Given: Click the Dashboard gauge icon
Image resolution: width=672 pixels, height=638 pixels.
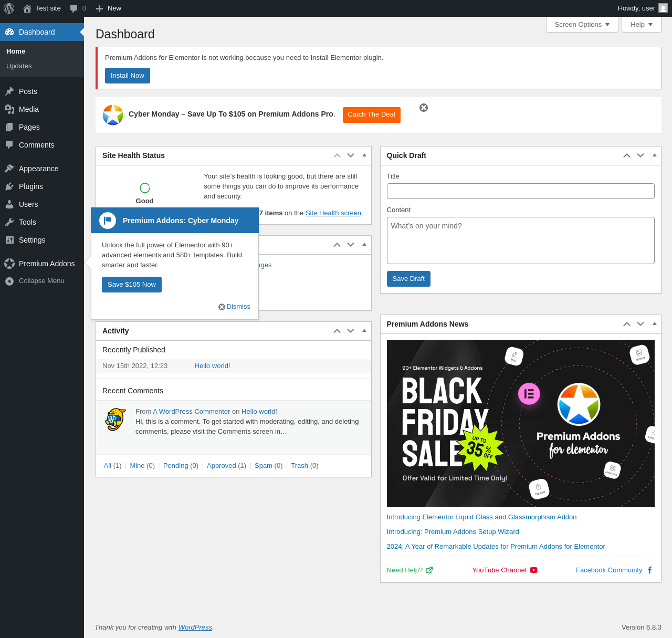Looking at the screenshot, I should 9,32.
